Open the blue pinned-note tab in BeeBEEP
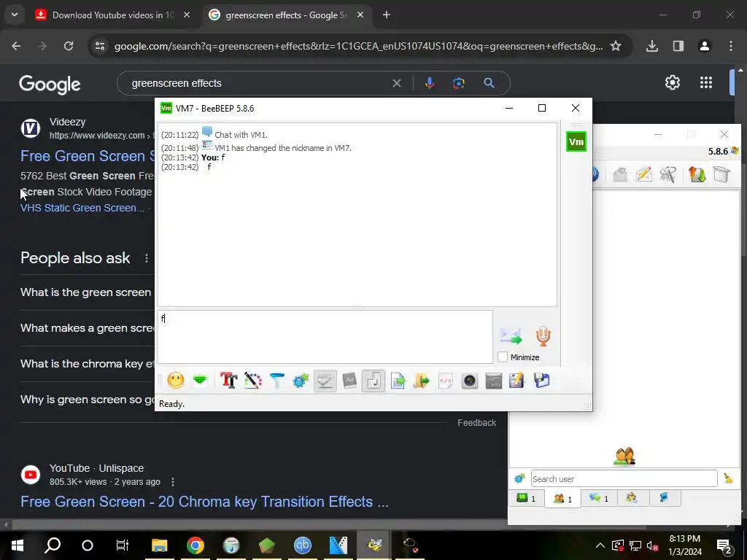 (664, 498)
